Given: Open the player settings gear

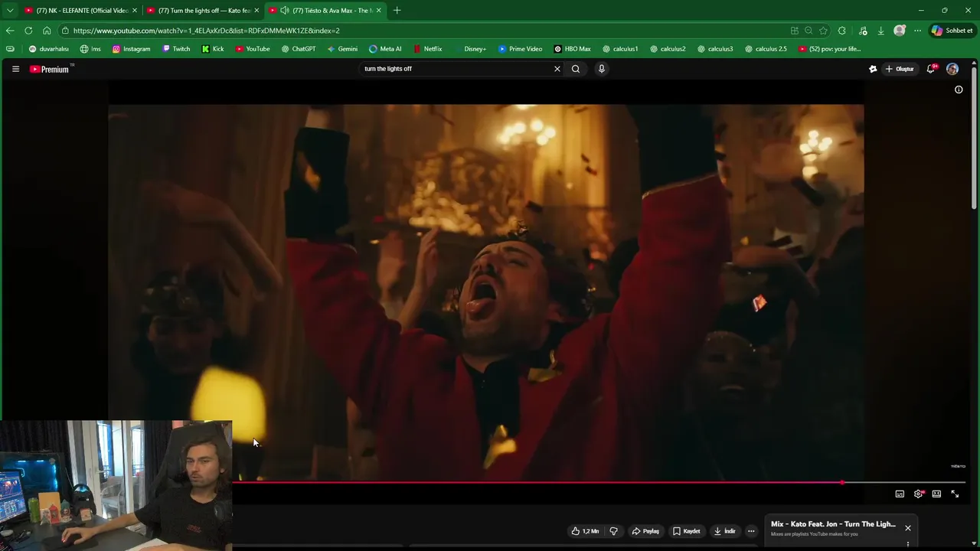Looking at the screenshot, I should point(919,494).
